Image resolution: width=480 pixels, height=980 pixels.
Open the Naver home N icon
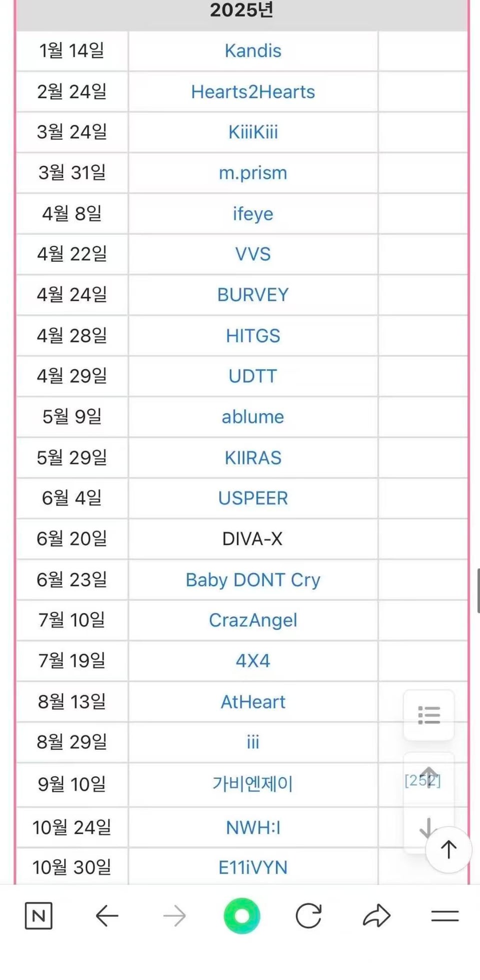[x=38, y=916]
